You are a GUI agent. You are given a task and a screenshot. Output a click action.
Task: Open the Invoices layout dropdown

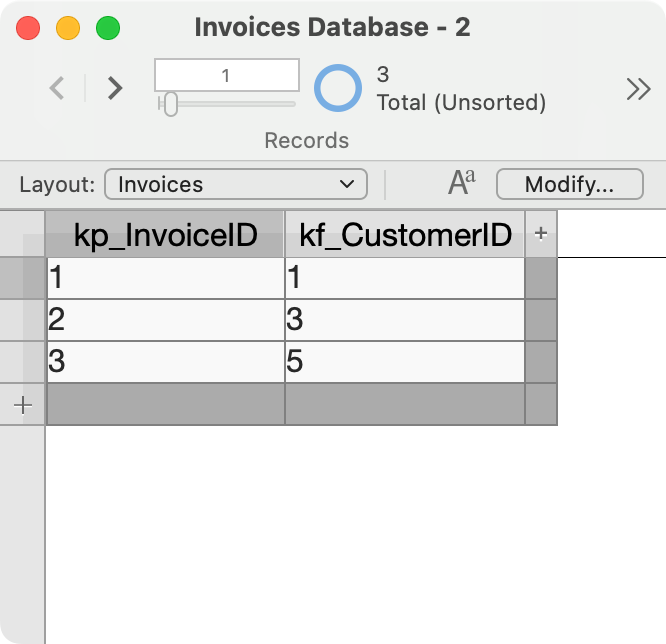point(236,184)
